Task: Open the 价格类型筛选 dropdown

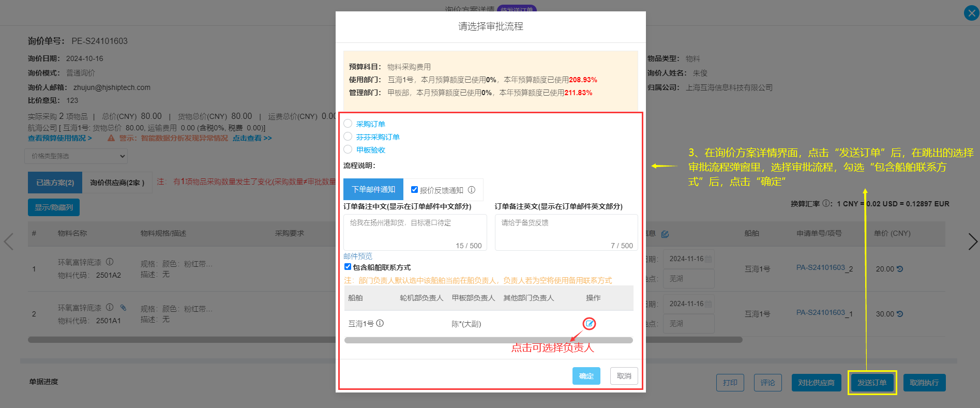Action: (76, 156)
